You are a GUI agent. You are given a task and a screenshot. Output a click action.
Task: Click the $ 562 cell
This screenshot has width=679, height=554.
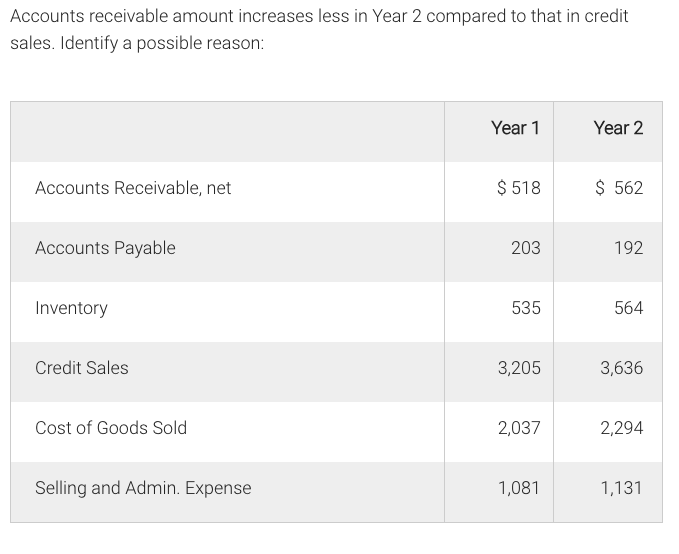619,188
